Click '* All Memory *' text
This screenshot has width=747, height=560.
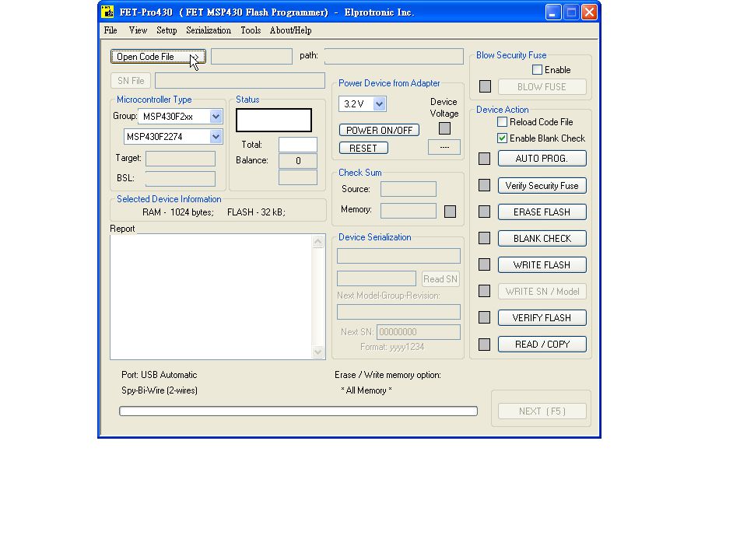point(366,390)
